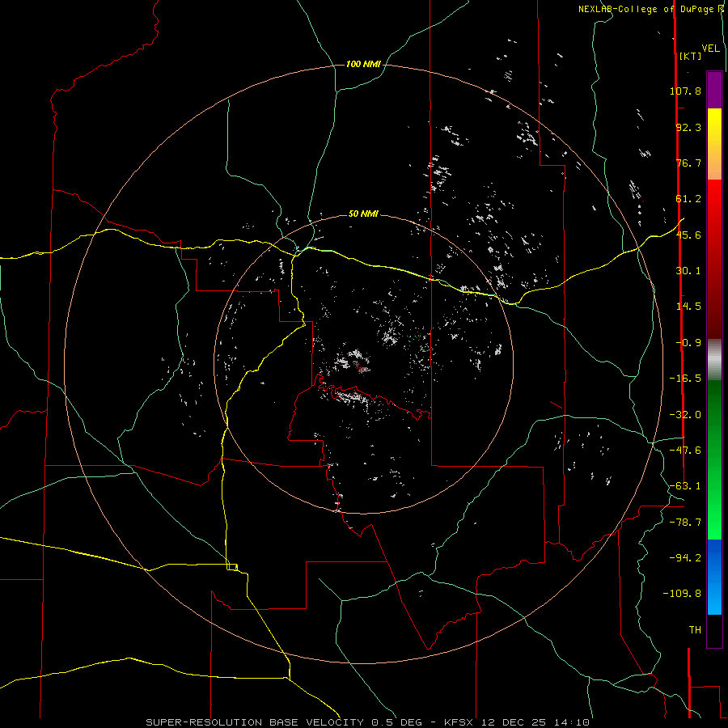Click the 50 NMI range ring label

[x=363, y=214]
